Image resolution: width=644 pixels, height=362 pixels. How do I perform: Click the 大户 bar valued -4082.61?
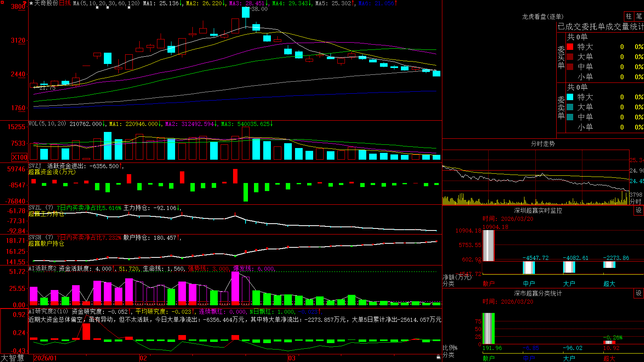point(569,267)
